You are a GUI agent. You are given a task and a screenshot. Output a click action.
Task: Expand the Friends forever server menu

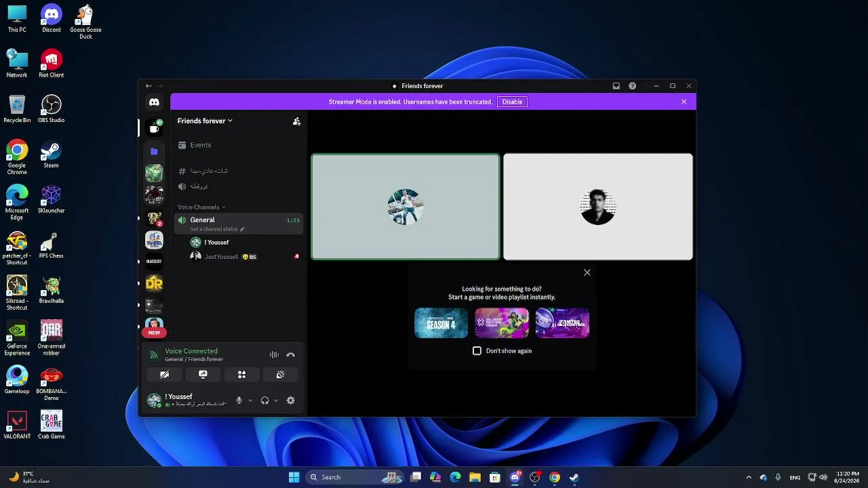tap(205, 121)
